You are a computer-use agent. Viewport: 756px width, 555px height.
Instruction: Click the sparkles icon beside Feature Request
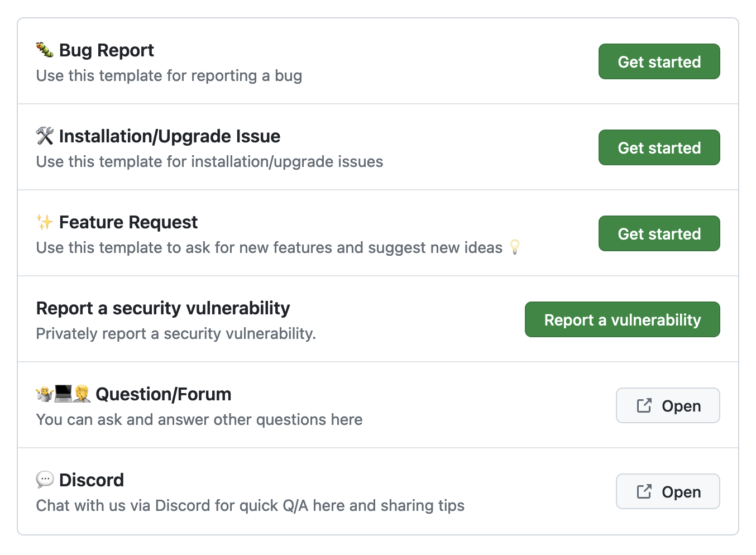45,222
